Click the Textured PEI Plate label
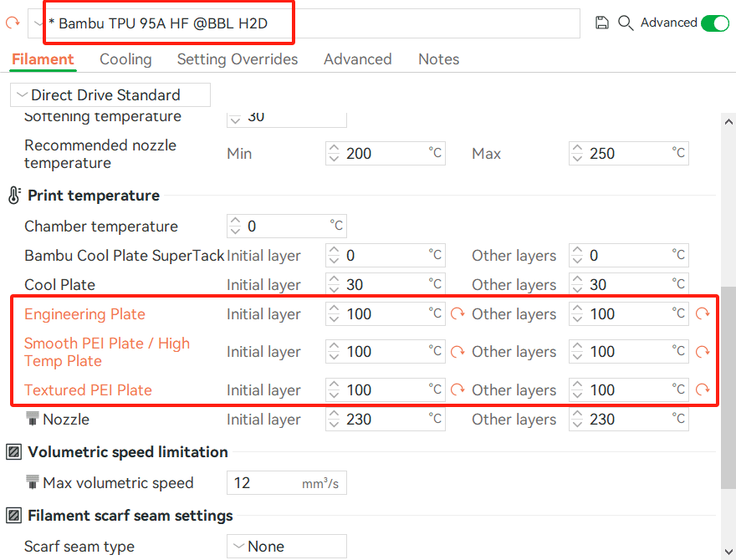 tap(89, 389)
